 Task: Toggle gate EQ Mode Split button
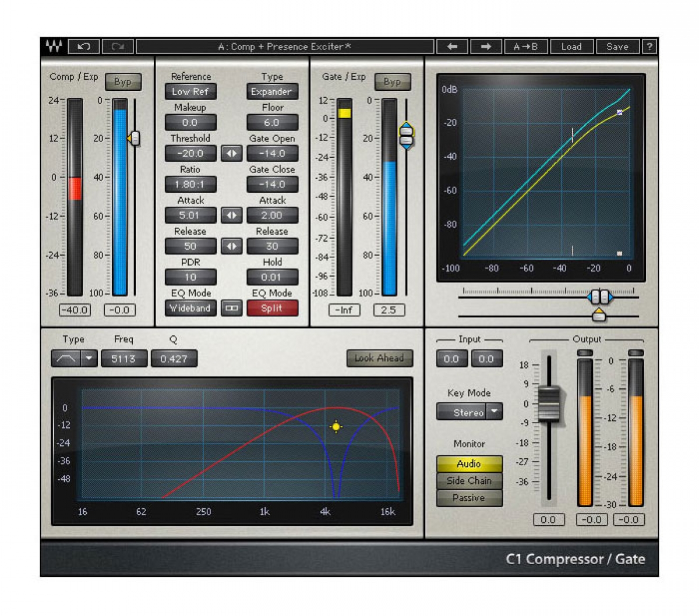click(272, 308)
